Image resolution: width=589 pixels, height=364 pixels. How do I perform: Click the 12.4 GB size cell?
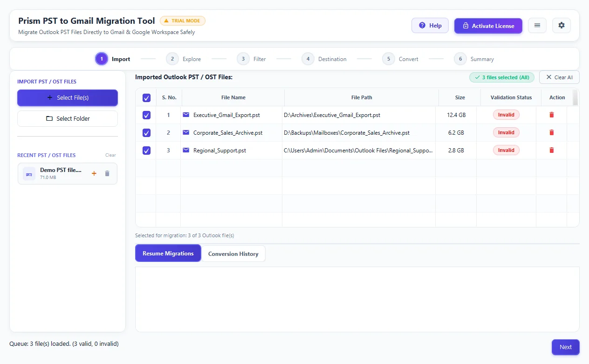click(456, 115)
